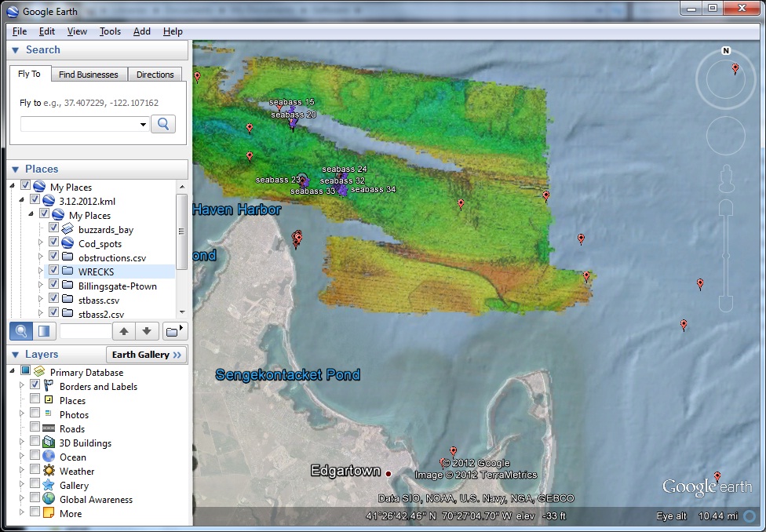Viewport: 766px width, 532px height.
Task: Click the add folder button under Places
Action: pyautogui.click(x=173, y=331)
